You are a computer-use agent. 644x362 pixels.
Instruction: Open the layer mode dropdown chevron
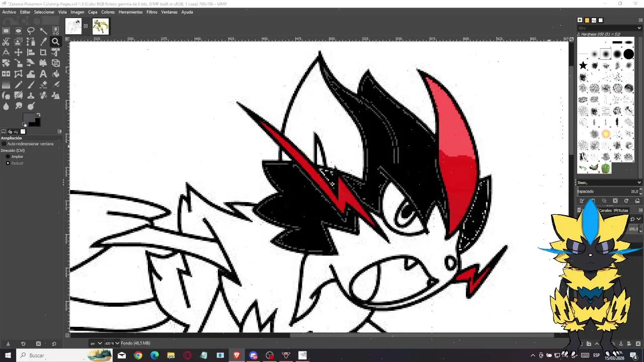tap(638, 219)
